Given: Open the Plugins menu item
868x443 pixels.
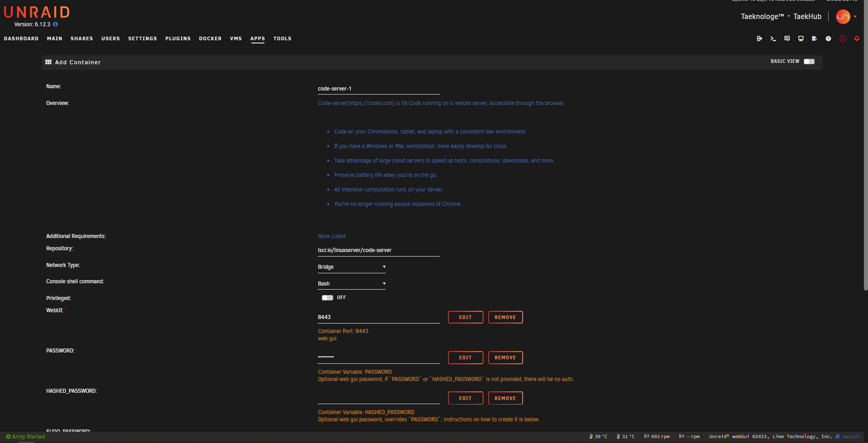Looking at the screenshot, I should (x=178, y=38).
